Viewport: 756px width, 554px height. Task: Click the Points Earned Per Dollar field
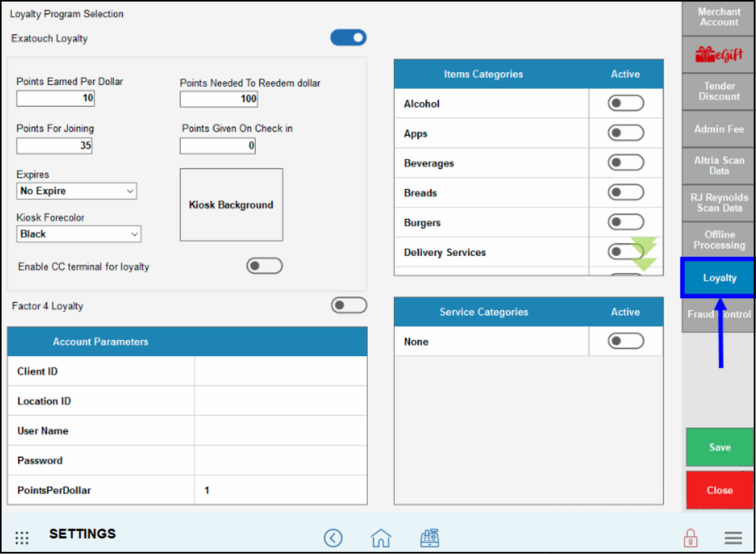tap(56, 98)
